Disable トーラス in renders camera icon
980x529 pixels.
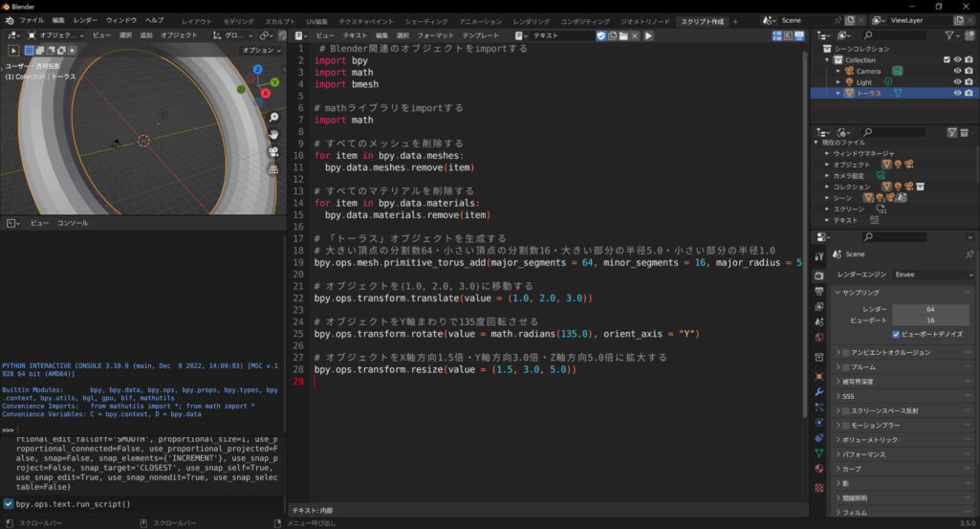click(969, 93)
